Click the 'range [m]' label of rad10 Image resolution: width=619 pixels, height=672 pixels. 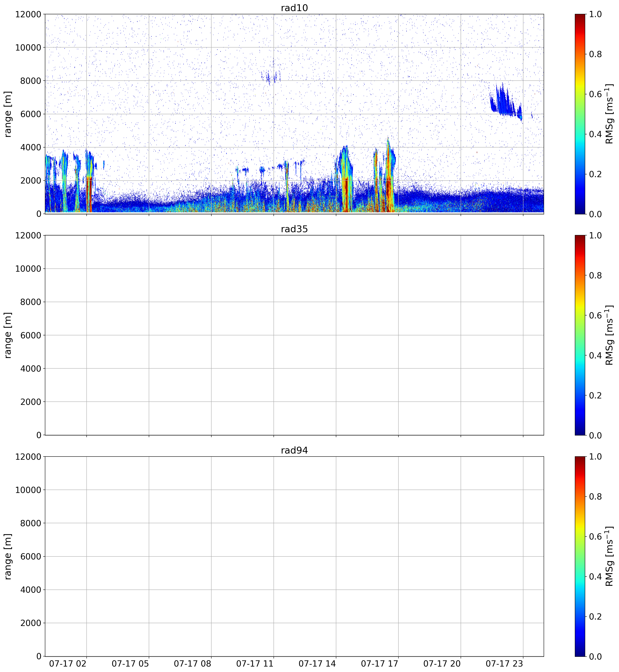tap(8, 114)
